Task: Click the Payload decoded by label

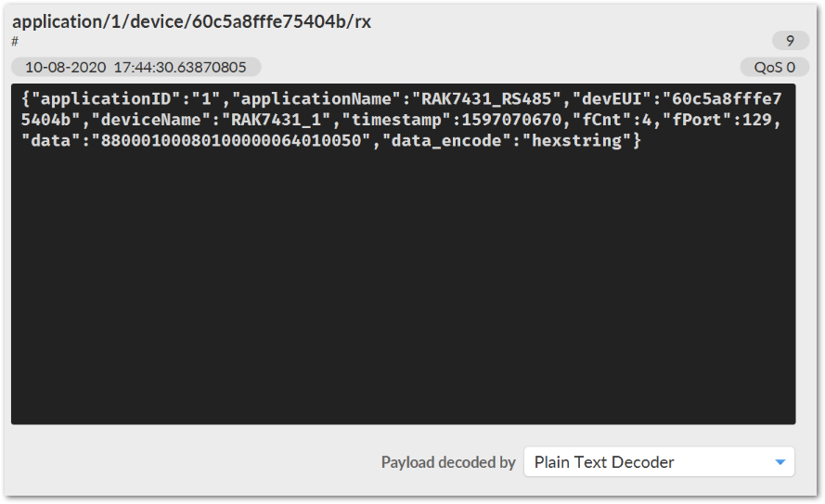Action: 448,462
